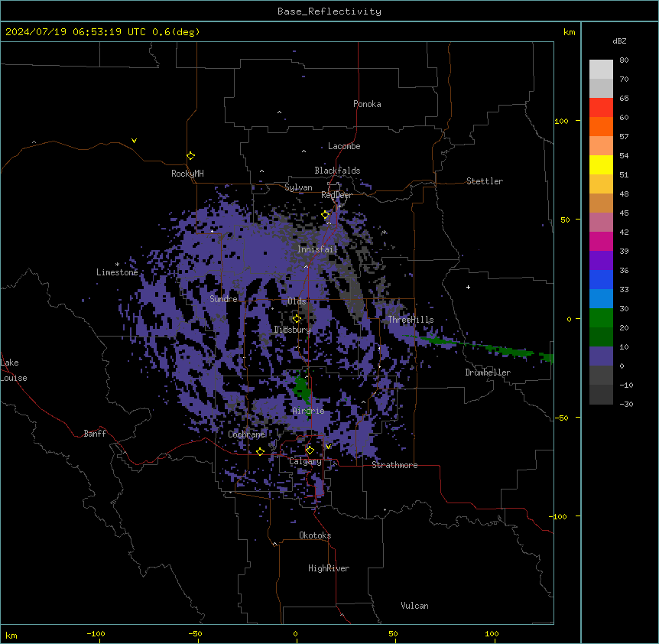Select the Sundre label

[x=223, y=299]
